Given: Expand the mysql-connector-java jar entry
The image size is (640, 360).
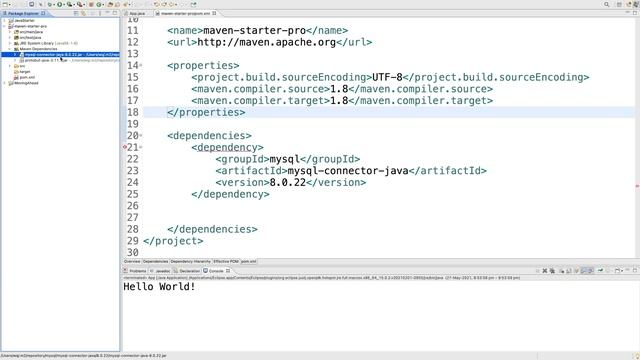Looking at the screenshot, I should point(15,55).
